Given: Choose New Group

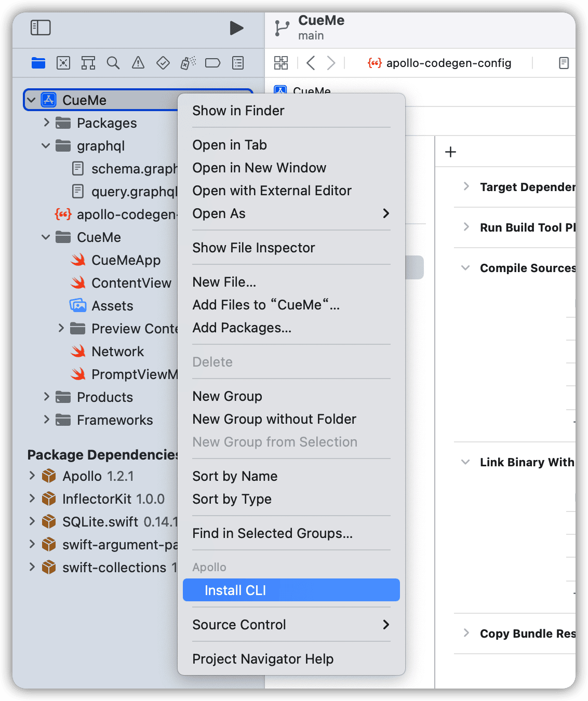Looking at the screenshot, I should [291, 396].
